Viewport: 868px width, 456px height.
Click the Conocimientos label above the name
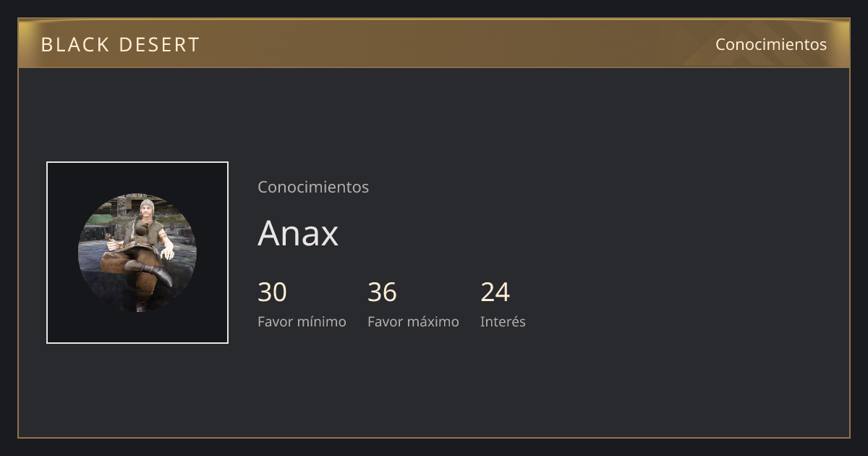(313, 187)
